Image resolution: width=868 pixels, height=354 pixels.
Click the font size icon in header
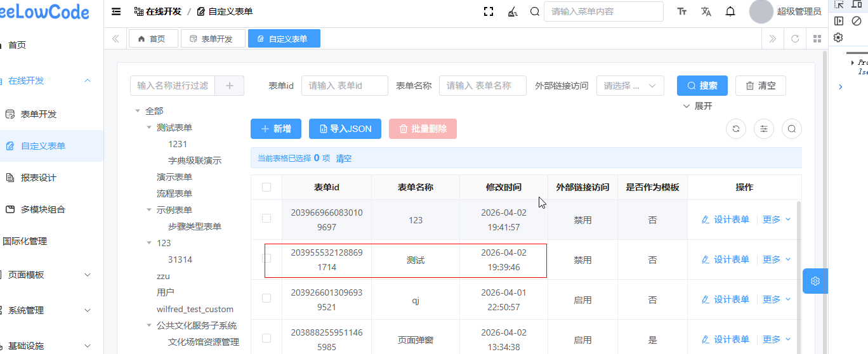click(682, 11)
